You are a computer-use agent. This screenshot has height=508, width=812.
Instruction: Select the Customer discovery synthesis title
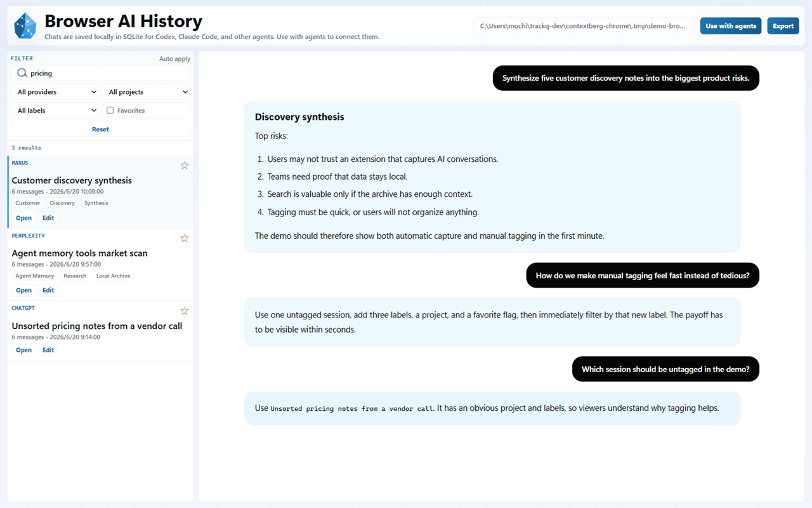point(72,180)
